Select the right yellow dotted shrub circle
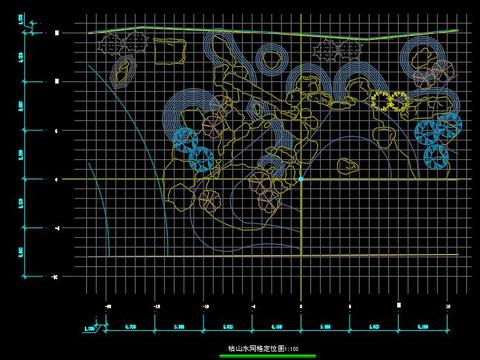The image size is (480, 360). point(399,101)
